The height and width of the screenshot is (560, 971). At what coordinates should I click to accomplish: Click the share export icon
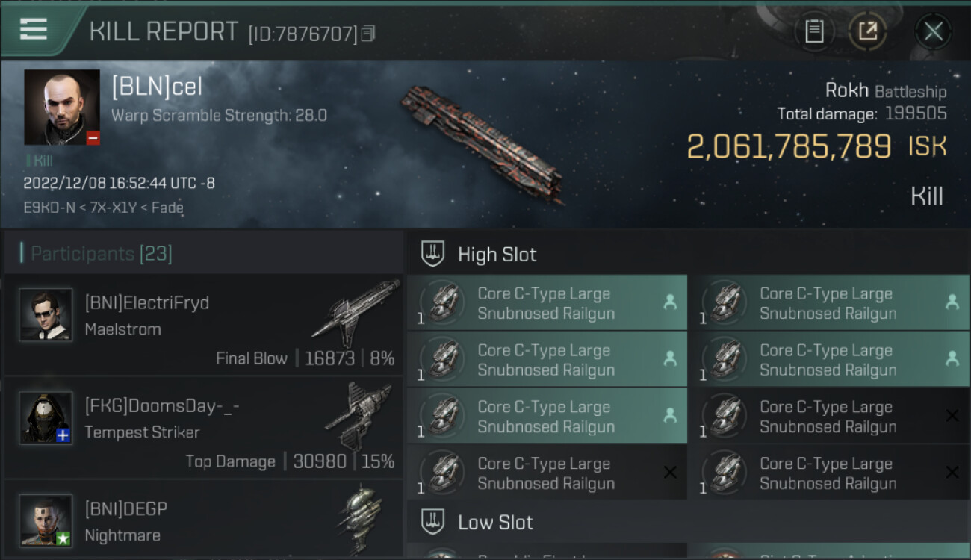click(867, 31)
